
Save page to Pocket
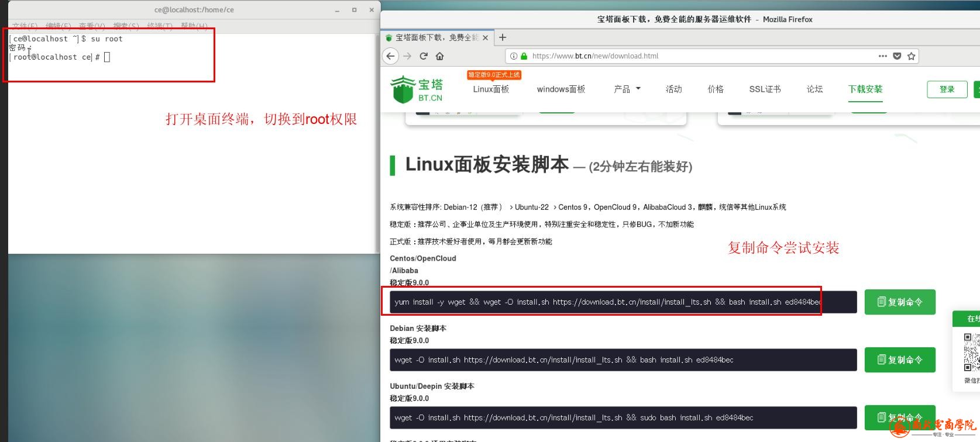coord(897,56)
